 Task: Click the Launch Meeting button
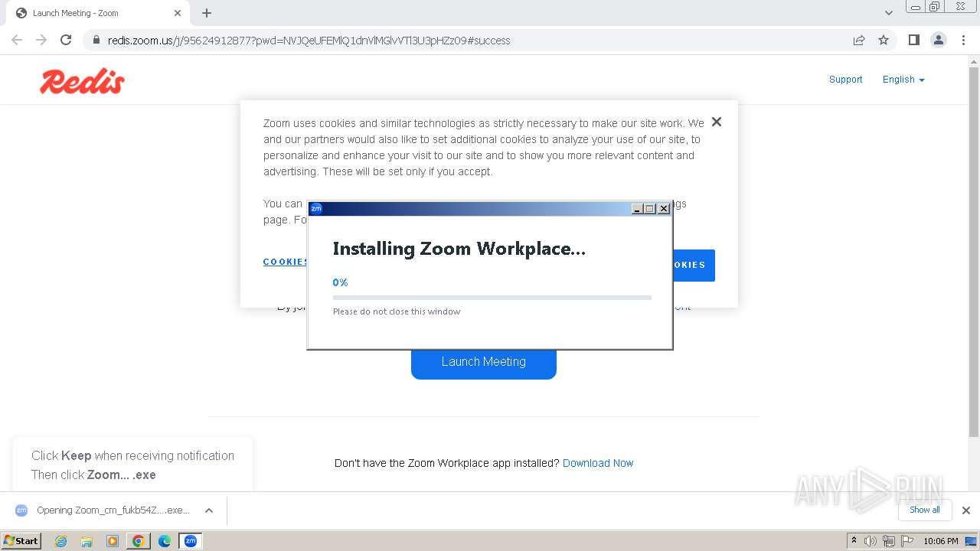[x=484, y=362]
